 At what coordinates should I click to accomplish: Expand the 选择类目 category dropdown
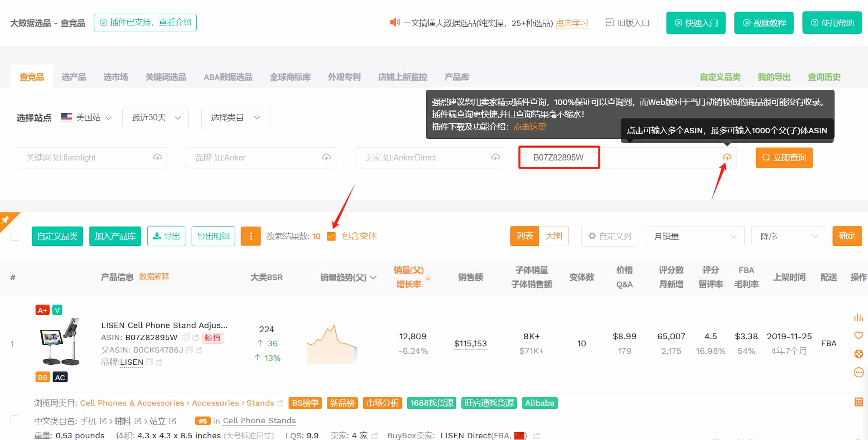pyautogui.click(x=235, y=118)
